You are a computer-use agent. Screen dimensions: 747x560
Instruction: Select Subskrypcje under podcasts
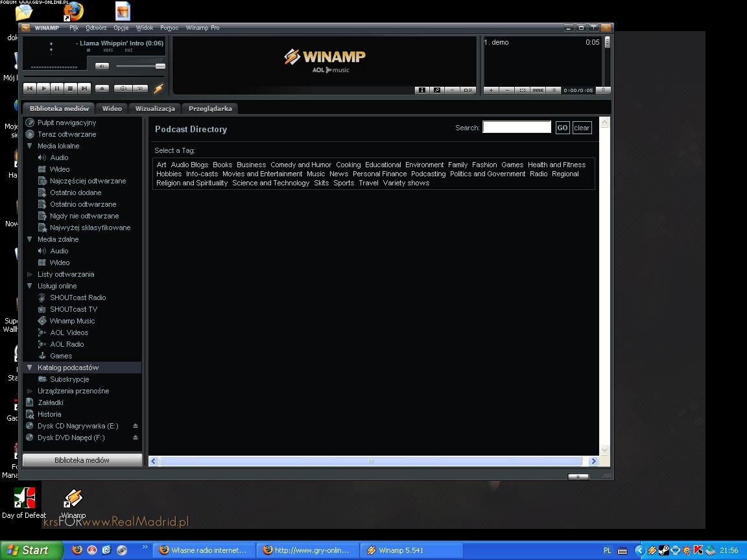point(69,379)
